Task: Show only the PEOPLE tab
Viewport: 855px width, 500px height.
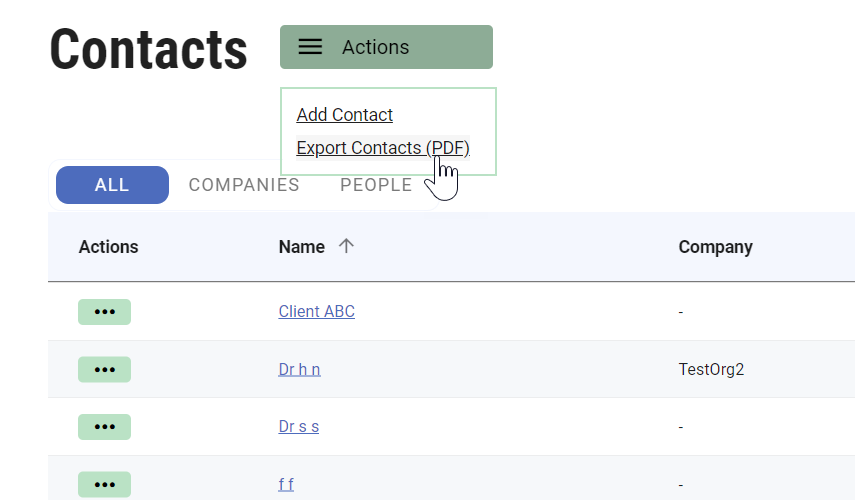Action: click(x=376, y=185)
